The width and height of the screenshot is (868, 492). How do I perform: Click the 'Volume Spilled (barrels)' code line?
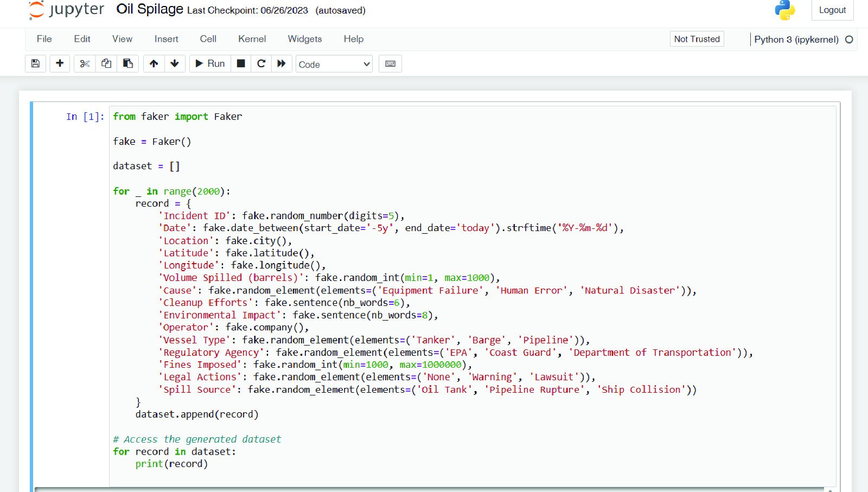(x=329, y=278)
